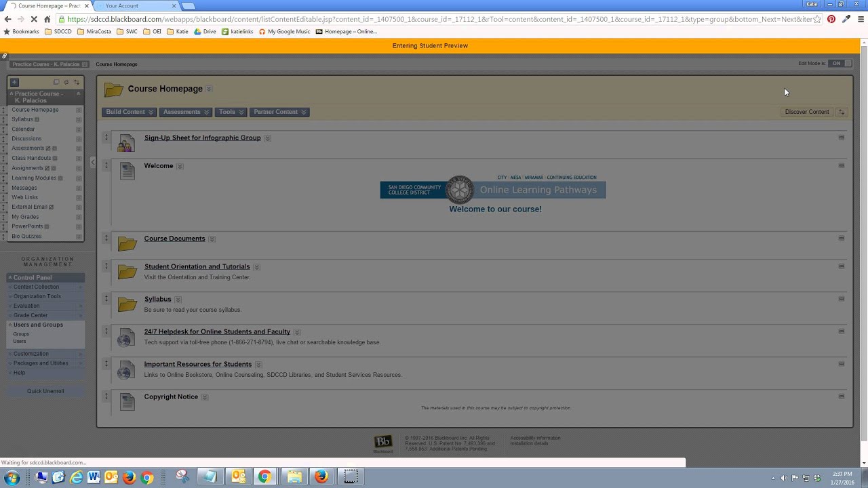This screenshot has width=868, height=488.
Task: Refresh the course menu using the refresh icon
Action: (x=66, y=81)
